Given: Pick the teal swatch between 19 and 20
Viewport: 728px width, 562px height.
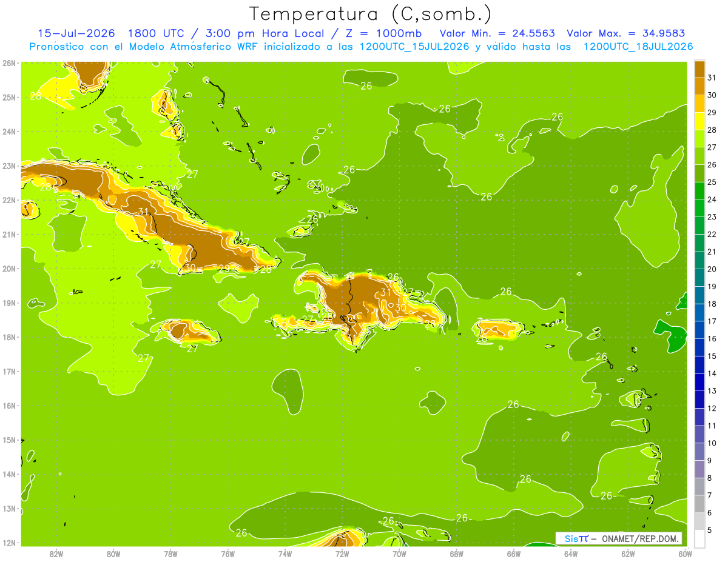Looking at the screenshot, I should pos(699,278).
